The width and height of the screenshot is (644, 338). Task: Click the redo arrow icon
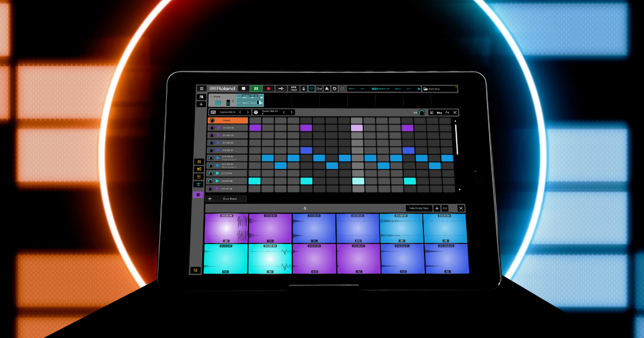click(342, 89)
